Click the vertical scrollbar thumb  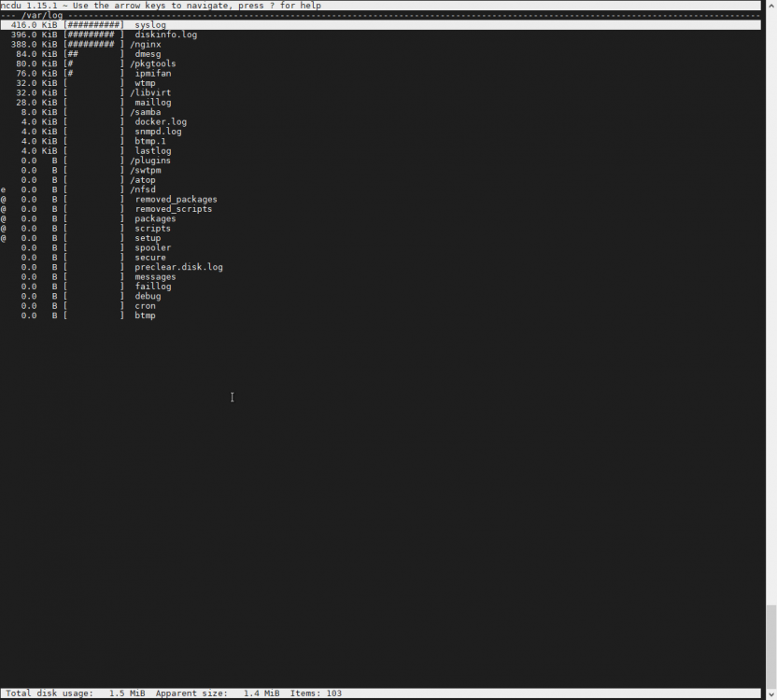(x=771, y=645)
